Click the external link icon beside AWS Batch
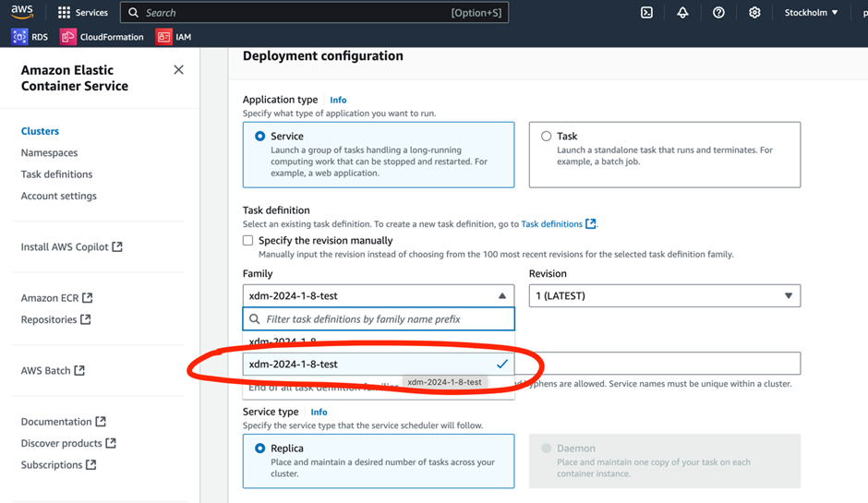 (79, 370)
